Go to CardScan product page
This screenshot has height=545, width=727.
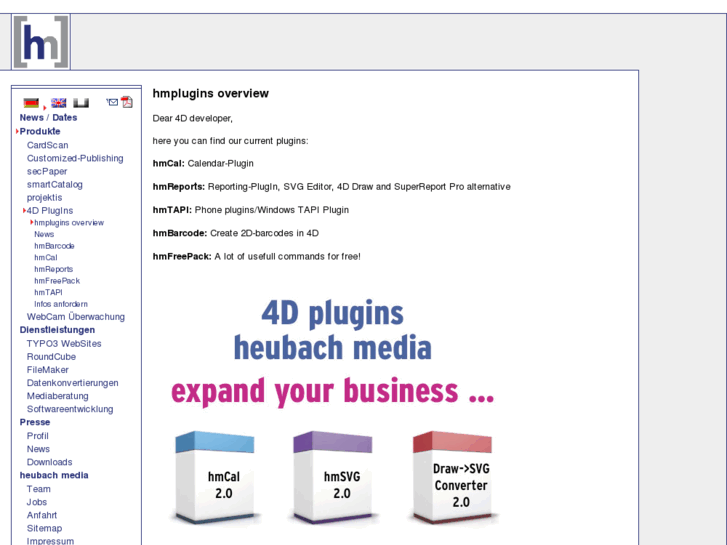pos(47,145)
